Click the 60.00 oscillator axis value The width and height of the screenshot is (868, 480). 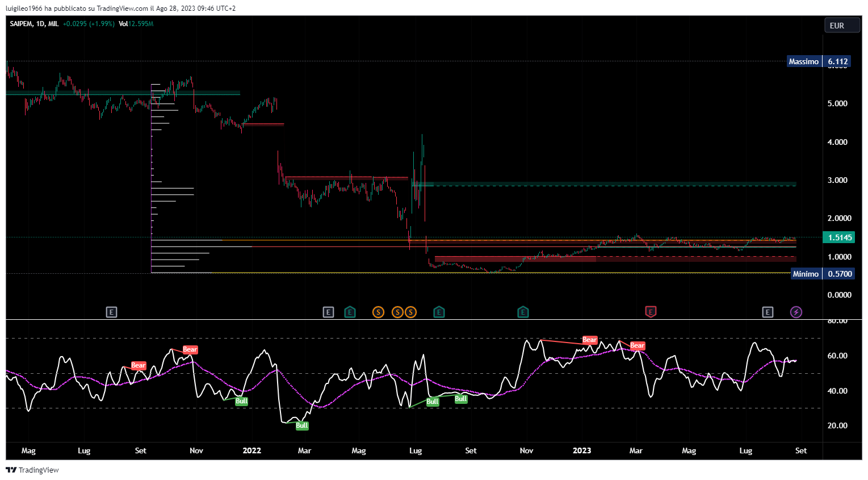837,356
